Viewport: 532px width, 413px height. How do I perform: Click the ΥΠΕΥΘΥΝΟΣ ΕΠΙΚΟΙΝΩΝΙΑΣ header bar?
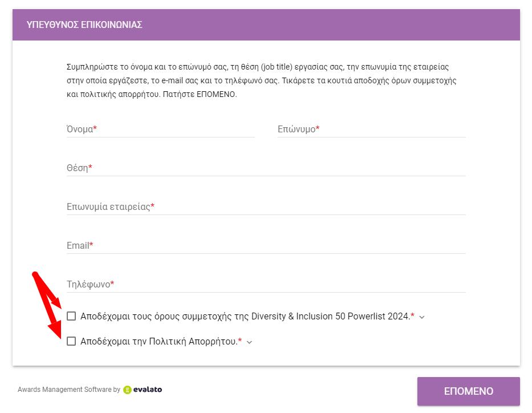point(266,25)
